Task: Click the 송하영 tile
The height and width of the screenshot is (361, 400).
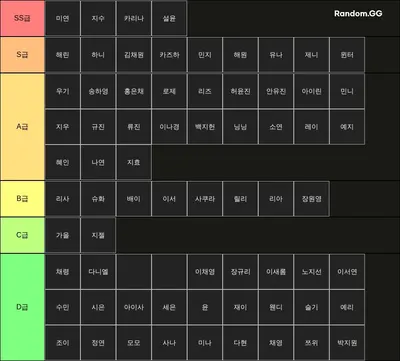Action: click(x=98, y=91)
